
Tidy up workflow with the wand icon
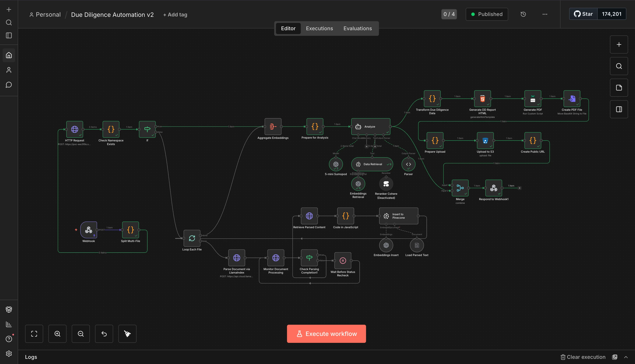tap(127, 334)
